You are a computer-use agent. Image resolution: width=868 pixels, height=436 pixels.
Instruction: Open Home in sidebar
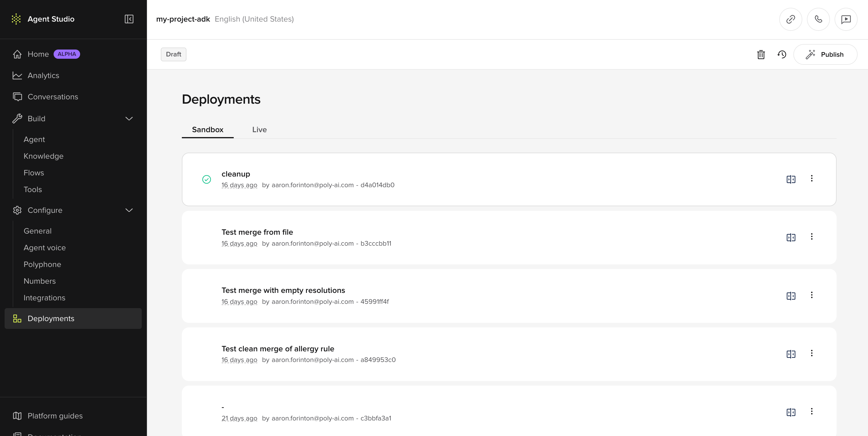click(x=38, y=54)
